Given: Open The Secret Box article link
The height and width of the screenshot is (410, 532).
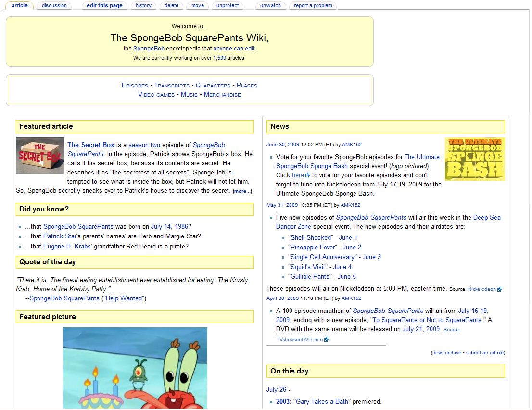Looking at the screenshot, I should tap(90, 145).
